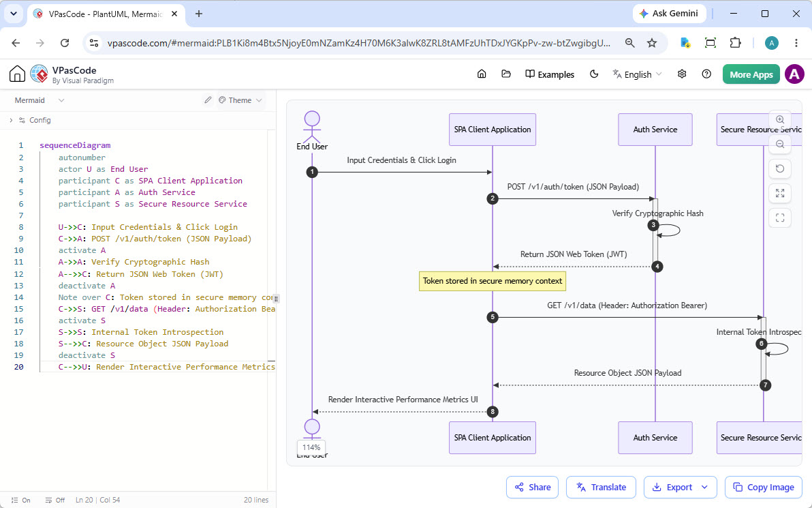Click the downloads extension icon in toolbar
The height and width of the screenshot is (508, 812).
pos(685,43)
